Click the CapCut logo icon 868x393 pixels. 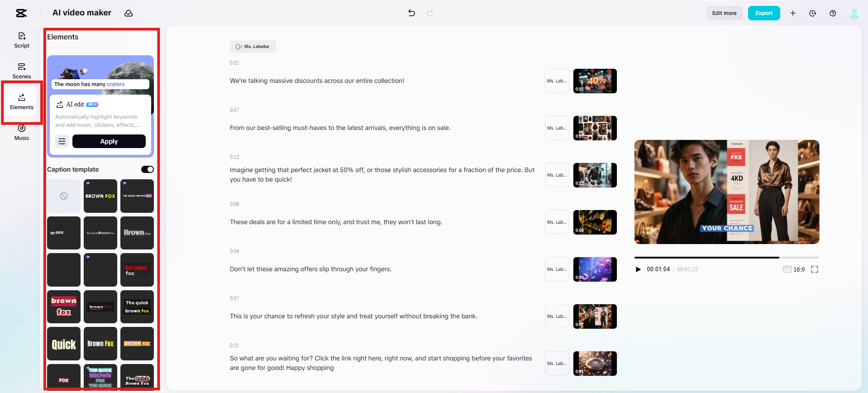(x=21, y=13)
